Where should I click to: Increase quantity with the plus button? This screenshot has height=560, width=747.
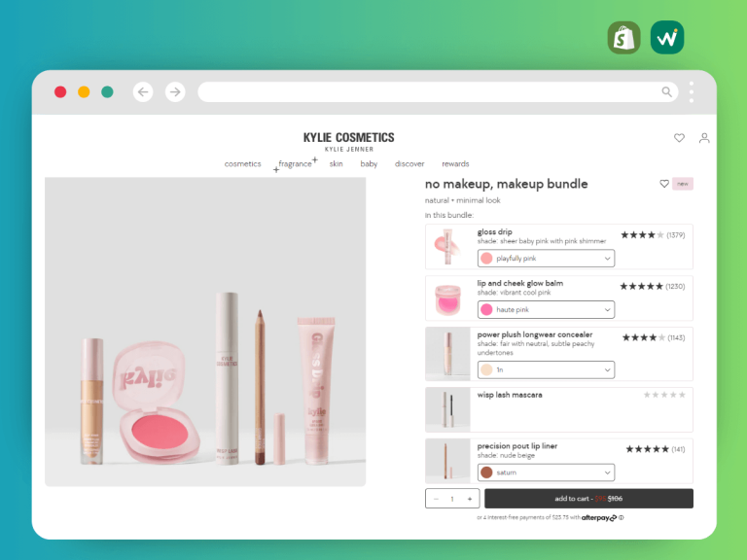click(470, 499)
